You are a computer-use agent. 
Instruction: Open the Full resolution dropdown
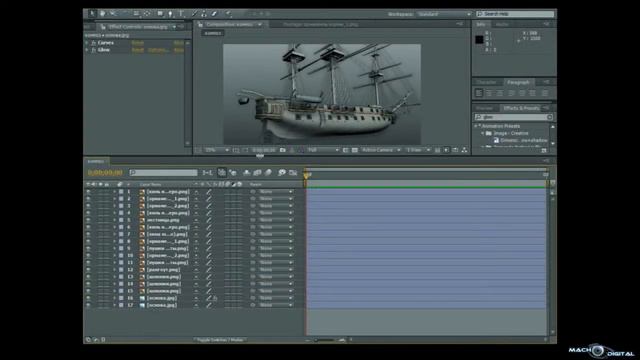[322, 150]
